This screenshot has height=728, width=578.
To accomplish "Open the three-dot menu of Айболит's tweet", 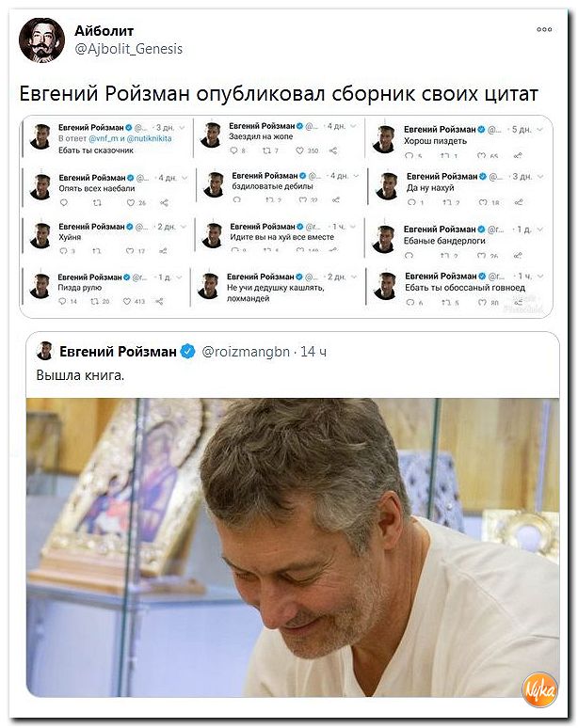I will click(544, 29).
